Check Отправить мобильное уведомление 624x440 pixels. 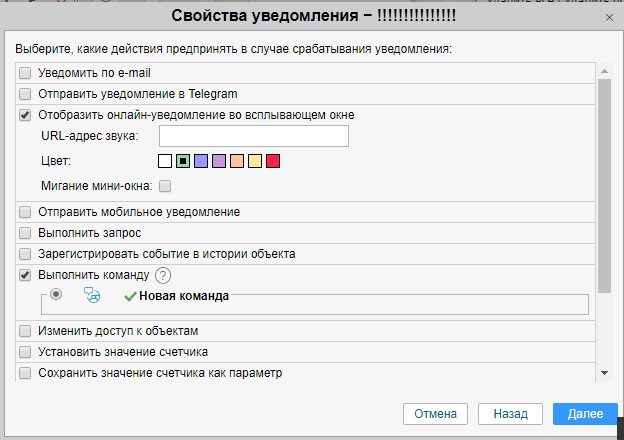click(x=25, y=212)
